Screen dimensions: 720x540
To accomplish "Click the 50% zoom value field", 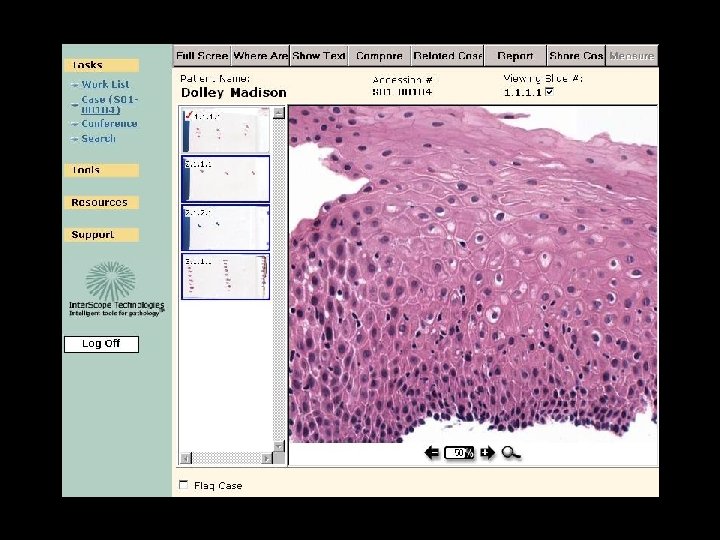I will click(x=460, y=453).
